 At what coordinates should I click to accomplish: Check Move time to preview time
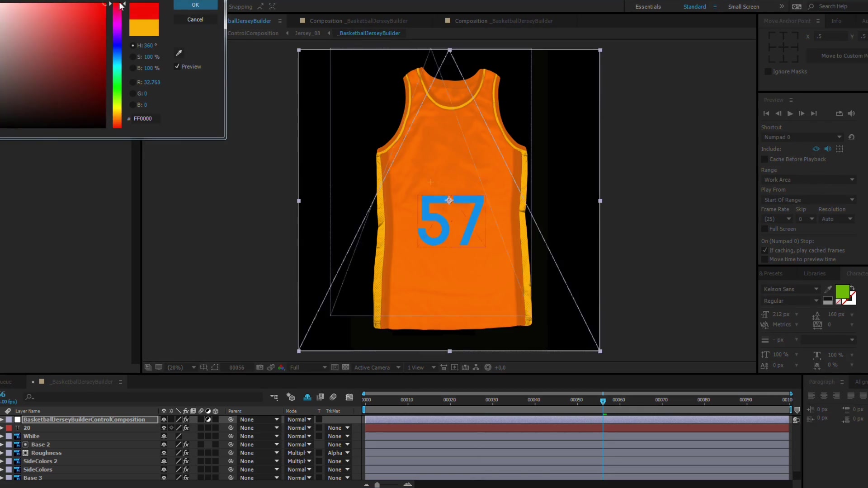click(764, 259)
